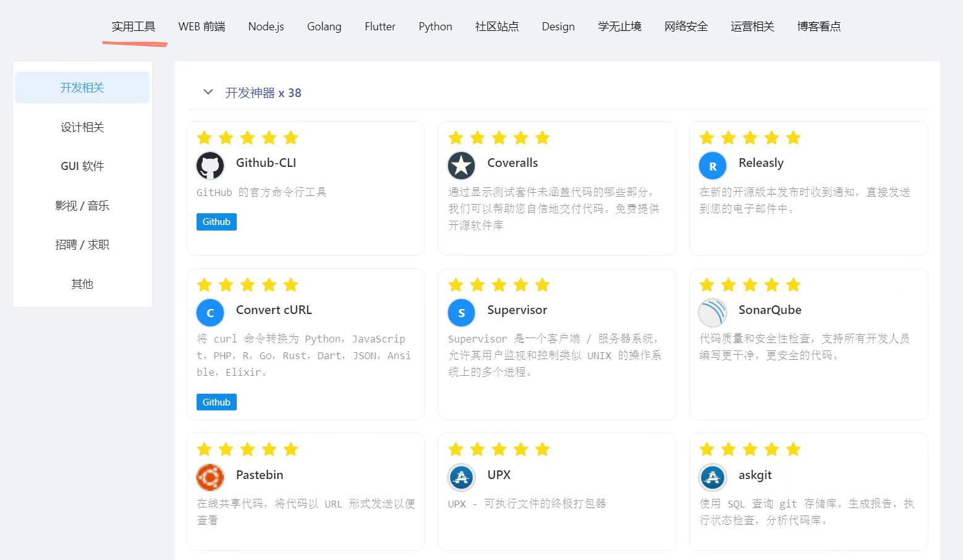This screenshot has width=963, height=560.
Task: Click the Convert cURL C avatar icon
Action: [x=210, y=313]
